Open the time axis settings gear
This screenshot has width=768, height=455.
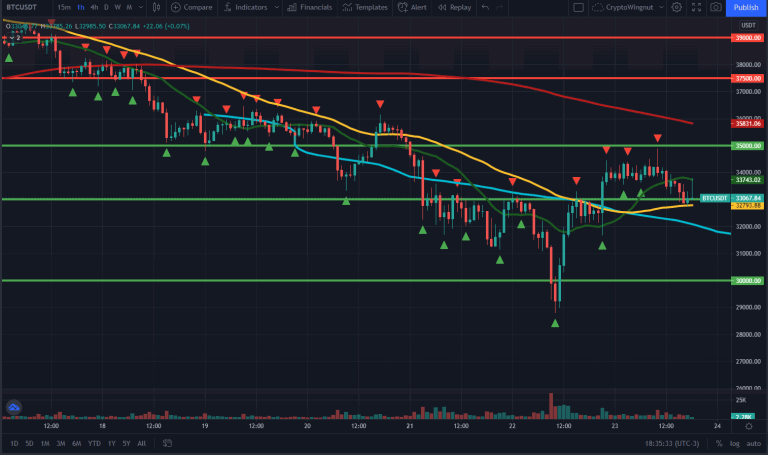[x=748, y=426]
